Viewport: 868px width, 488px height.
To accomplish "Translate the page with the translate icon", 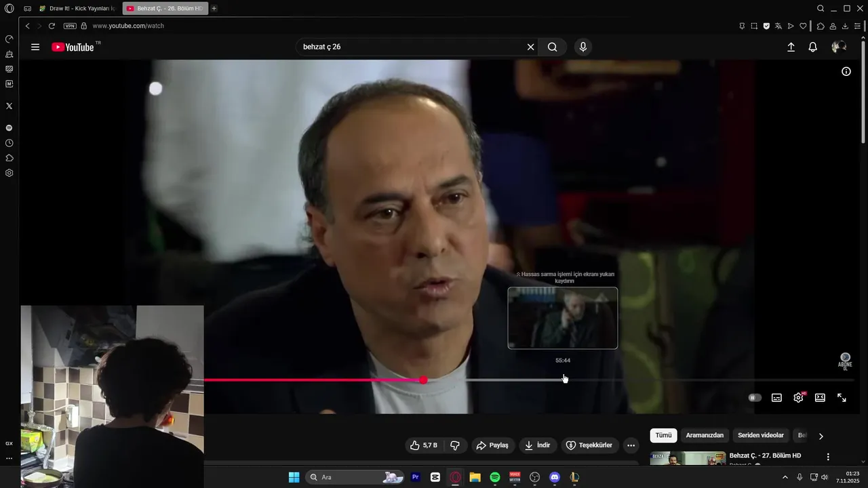I will click(778, 26).
